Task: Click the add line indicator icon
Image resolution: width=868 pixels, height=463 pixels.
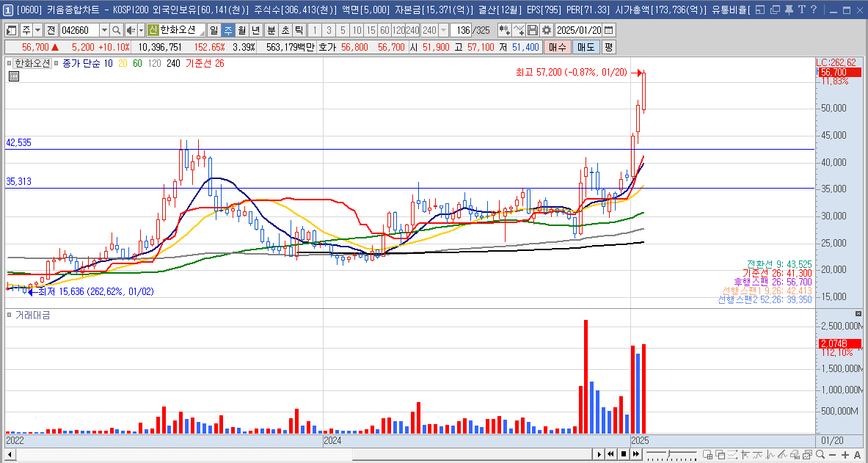Action: pyautogui.click(x=519, y=31)
